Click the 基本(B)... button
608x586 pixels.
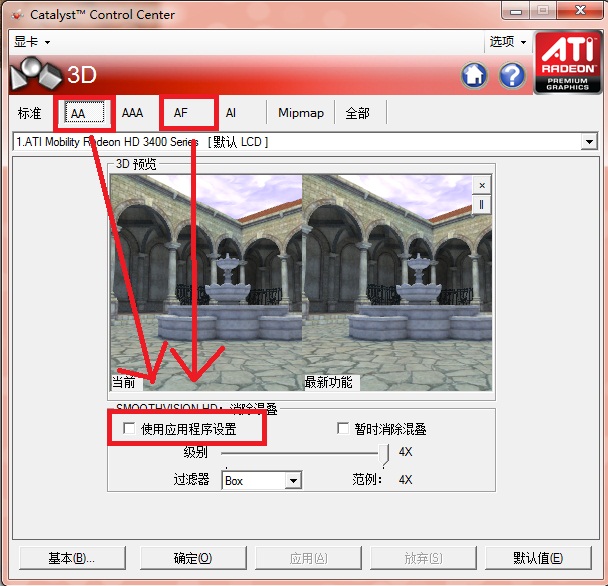(x=73, y=558)
